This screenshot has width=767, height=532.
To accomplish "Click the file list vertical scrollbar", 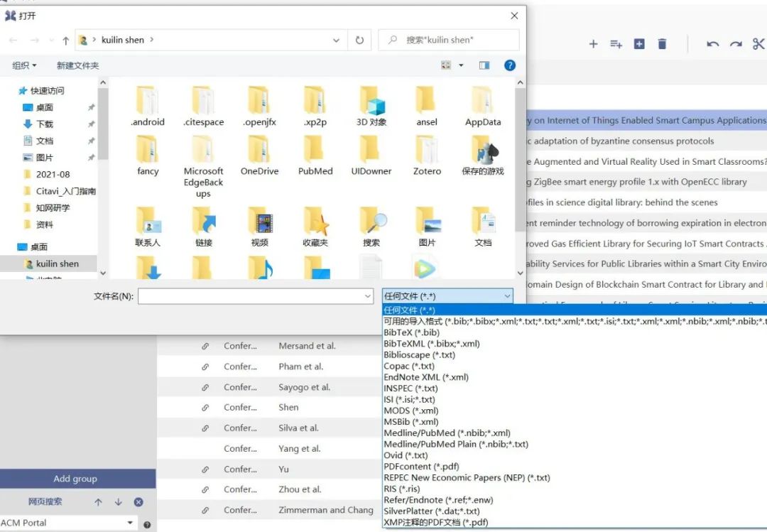I will tap(520, 159).
